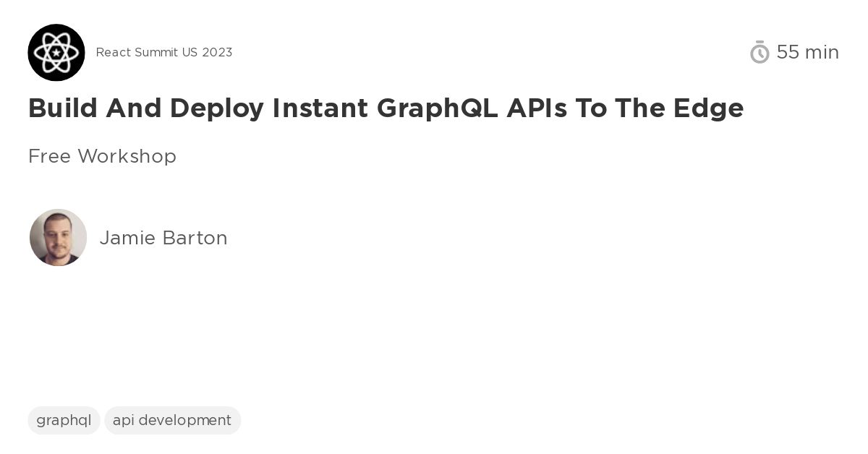Click 2023 in the conference name
The image size is (868, 454).
point(217,52)
